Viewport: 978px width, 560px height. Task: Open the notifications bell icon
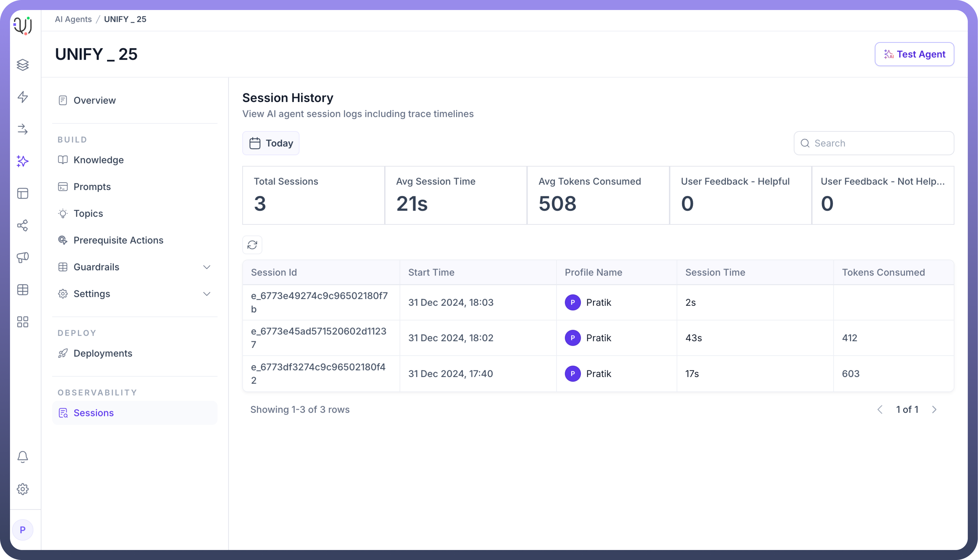(23, 457)
